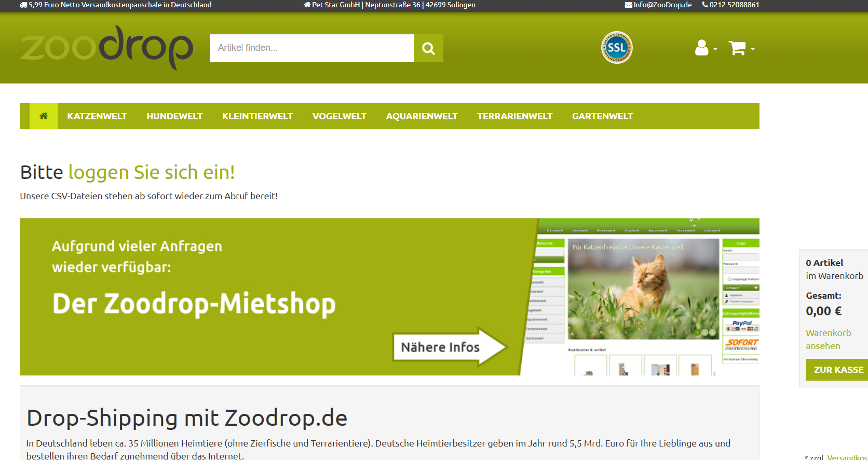Open the Katzenwelt menu

[x=97, y=116]
